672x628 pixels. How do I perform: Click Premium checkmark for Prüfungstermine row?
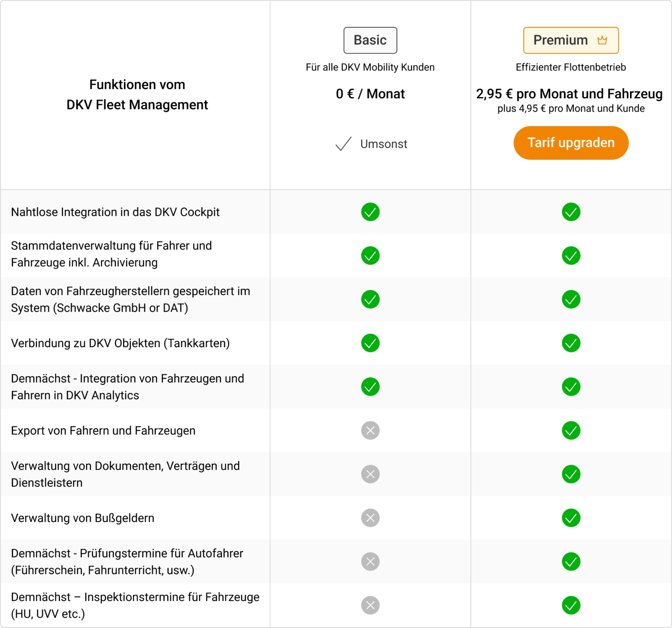(571, 562)
